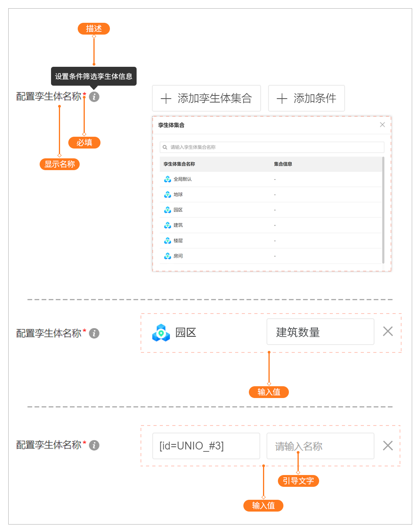Click the 集合信息 column header
This screenshot has width=420, height=532.
pos(283,164)
